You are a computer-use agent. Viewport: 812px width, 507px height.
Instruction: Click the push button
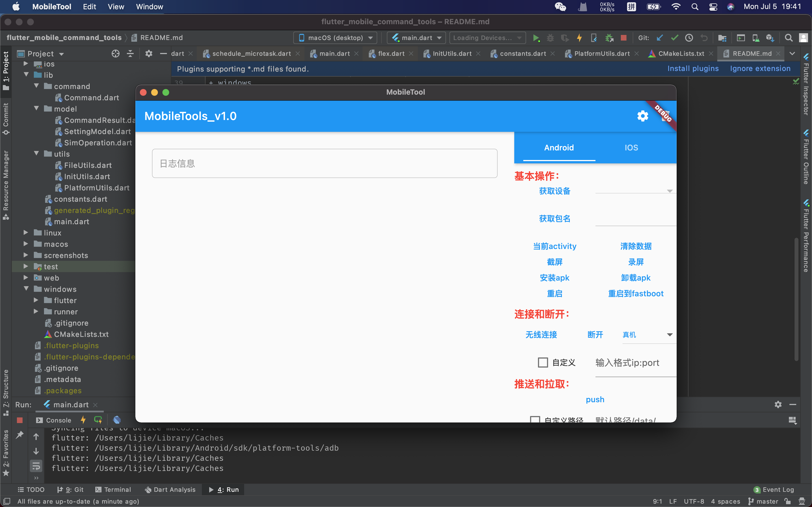click(x=595, y=399)
